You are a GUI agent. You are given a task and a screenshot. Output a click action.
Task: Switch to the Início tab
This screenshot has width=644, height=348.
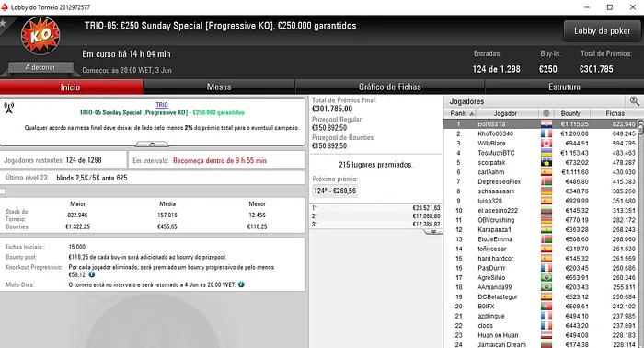[71, 87]
